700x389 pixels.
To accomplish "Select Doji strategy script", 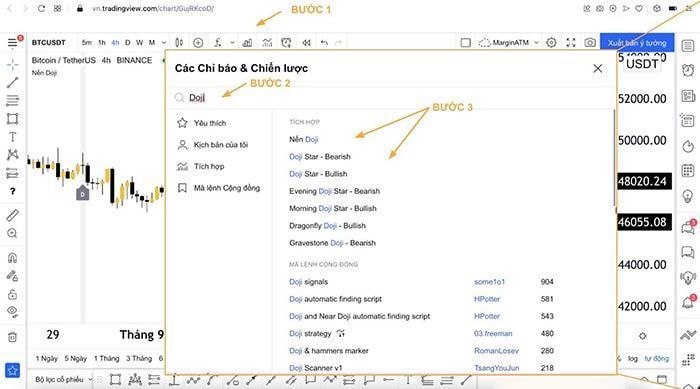I will 310,334.
